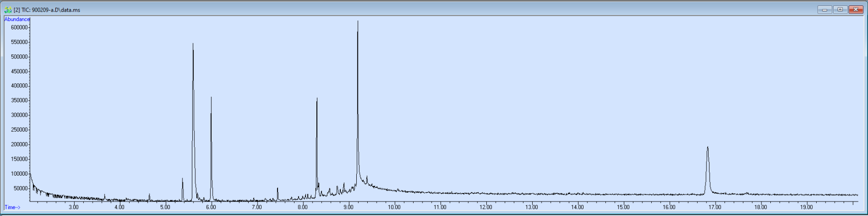Minimize the TIC chromatogram window

(825, 9)
